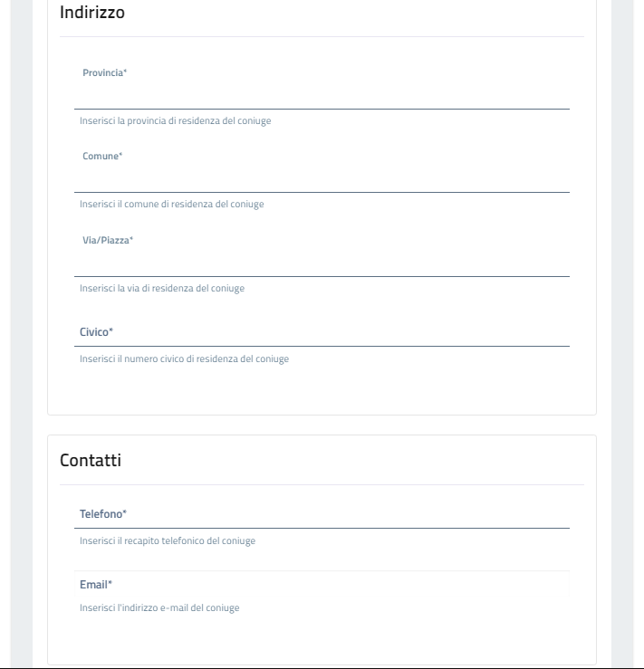Focus the Telefono input field
The image size is (644, 669).
click(322, 515)
